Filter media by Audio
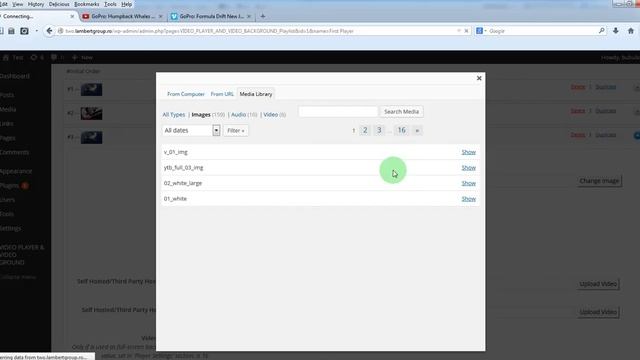640x360 pixels. (238, 115)
